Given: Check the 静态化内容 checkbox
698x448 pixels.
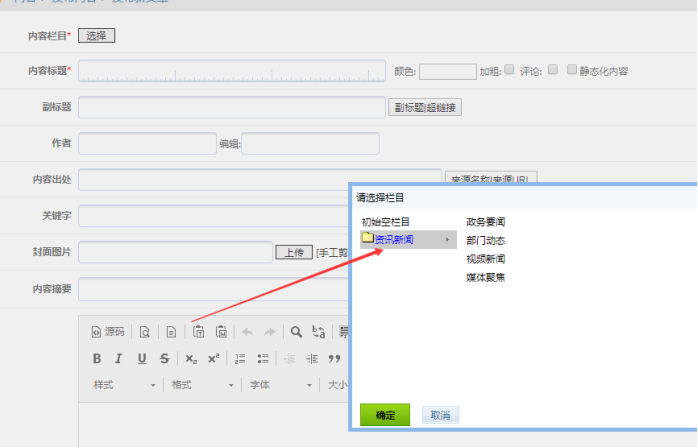Looking at the screenshot, I should click(x=572, y=70).
